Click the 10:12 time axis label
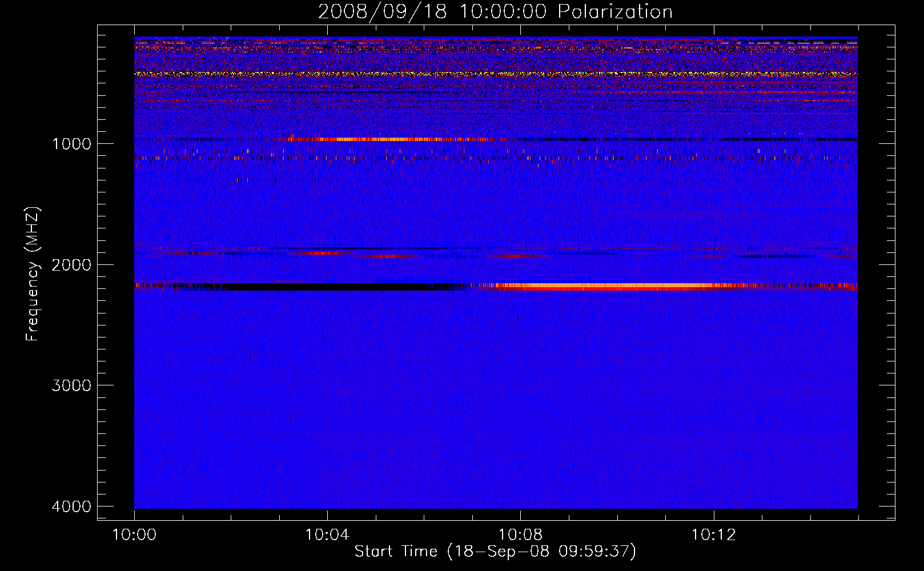Screen dimensions: 924x571 point(713,535)
